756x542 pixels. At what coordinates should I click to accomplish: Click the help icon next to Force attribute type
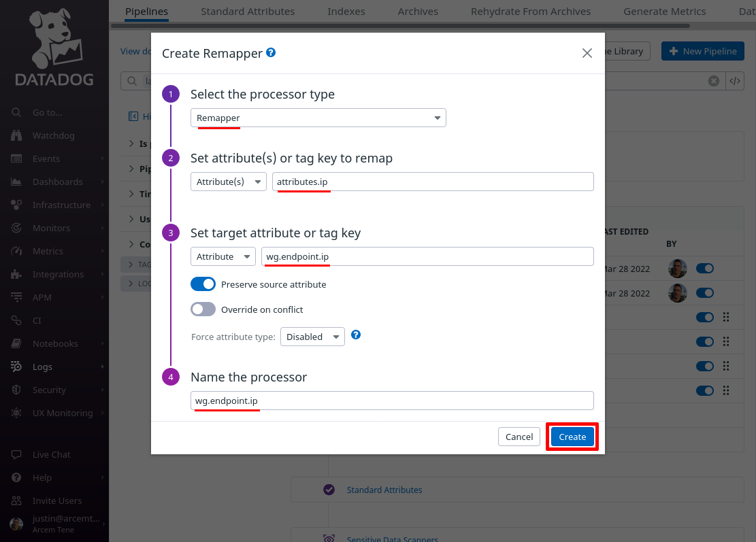click(356, 335)
